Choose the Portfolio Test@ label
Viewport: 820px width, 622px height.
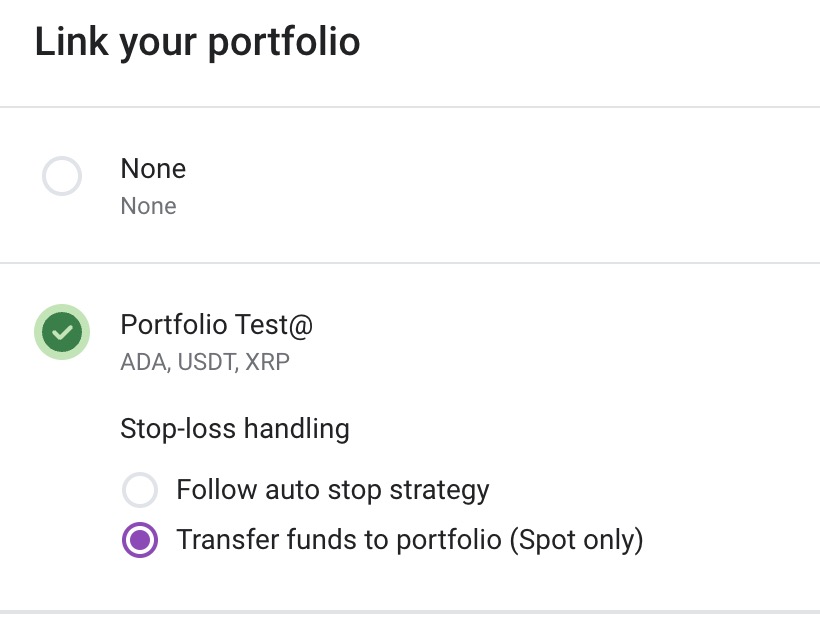click(216, 324)
